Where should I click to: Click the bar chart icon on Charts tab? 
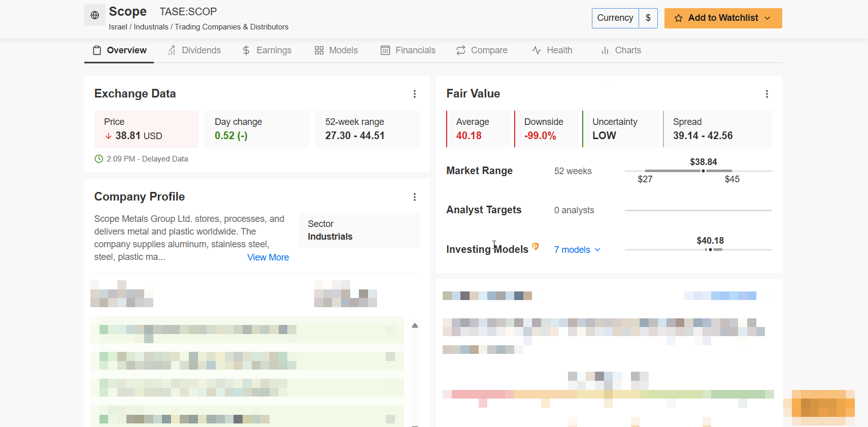point(605,50)
